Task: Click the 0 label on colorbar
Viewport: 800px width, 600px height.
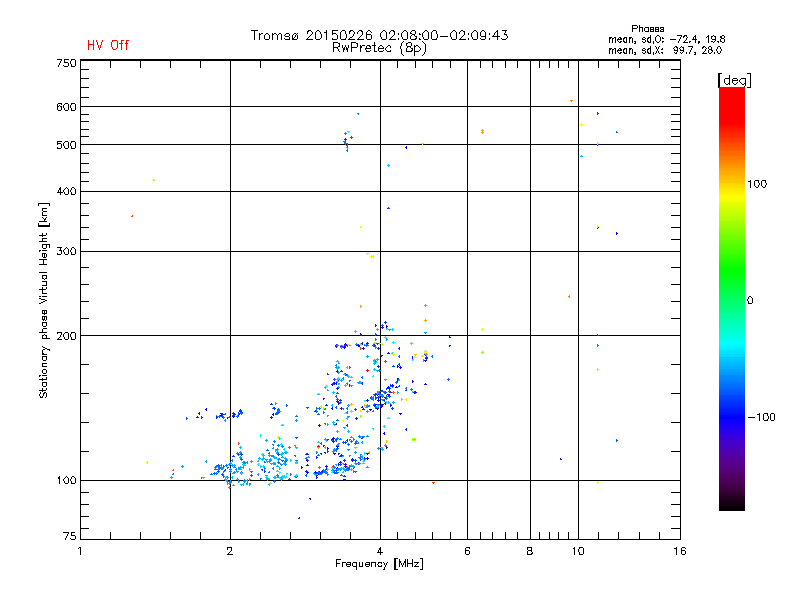Action: tap(750, 301)
